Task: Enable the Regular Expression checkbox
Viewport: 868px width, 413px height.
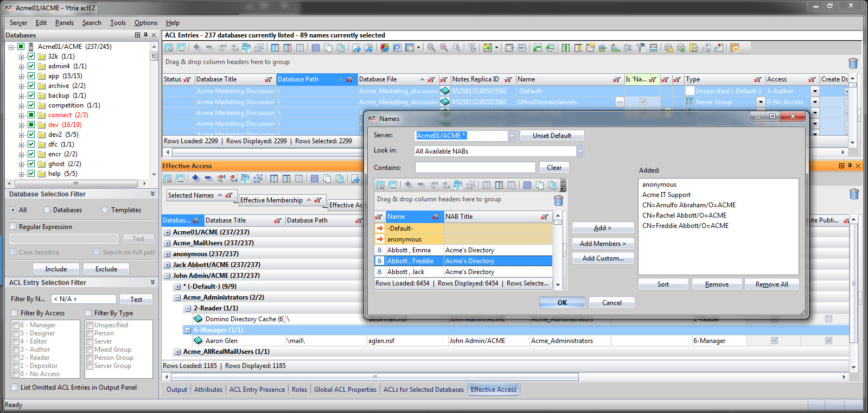Action: [x=13, y=226]
